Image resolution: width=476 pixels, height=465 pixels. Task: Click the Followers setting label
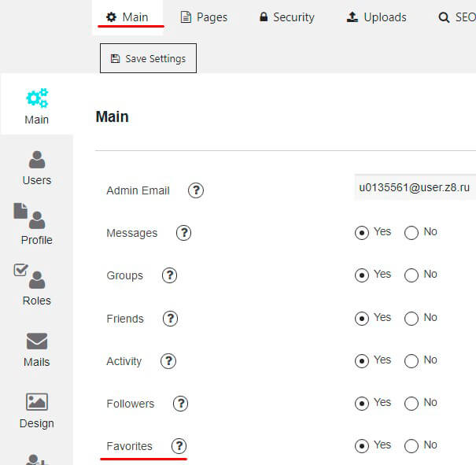pyautogui.click(x=131, y=404)
